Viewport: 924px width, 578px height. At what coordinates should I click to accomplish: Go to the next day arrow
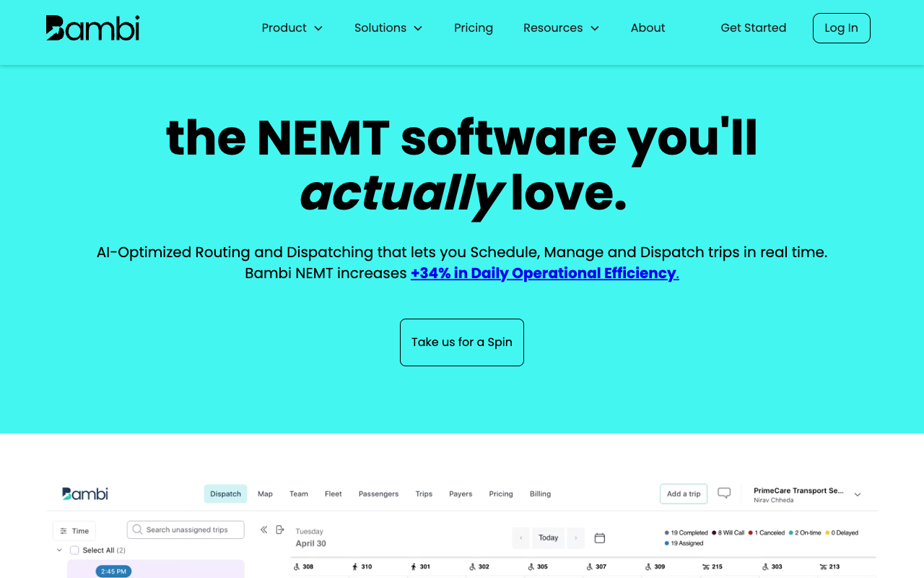pos(575,538)
